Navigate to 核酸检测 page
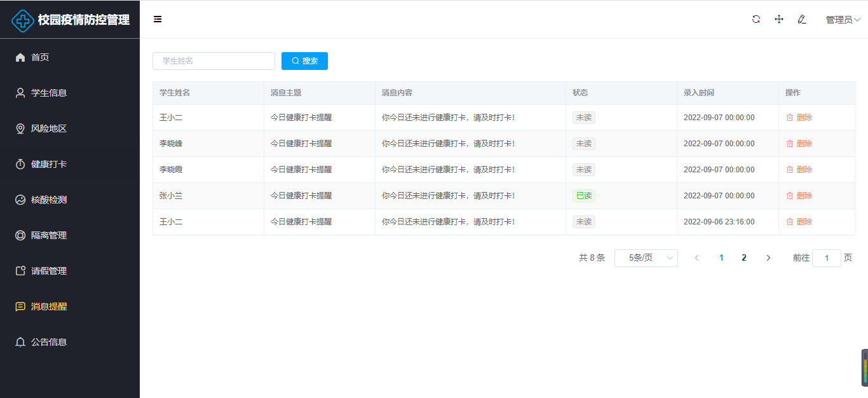The image size is (868, 398). point(48,200)
